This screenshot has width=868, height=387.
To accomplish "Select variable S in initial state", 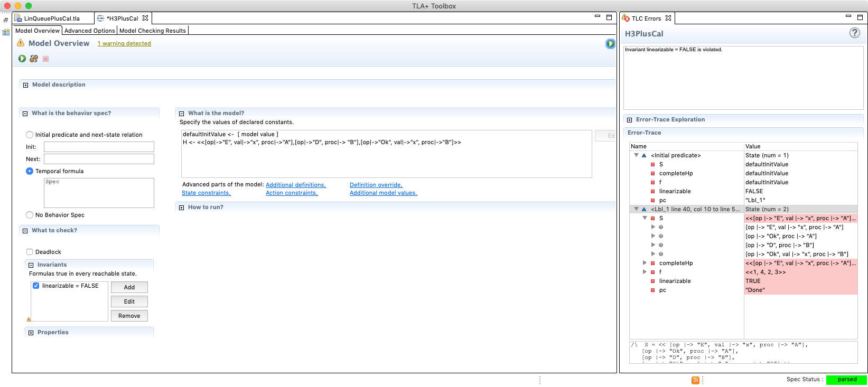I will point(661,164).
